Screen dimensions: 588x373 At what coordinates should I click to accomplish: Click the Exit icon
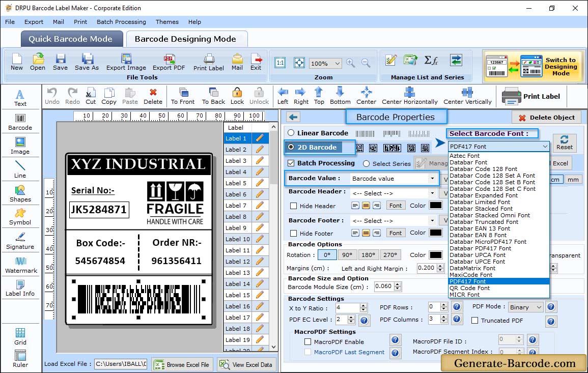tap(256, 62)
